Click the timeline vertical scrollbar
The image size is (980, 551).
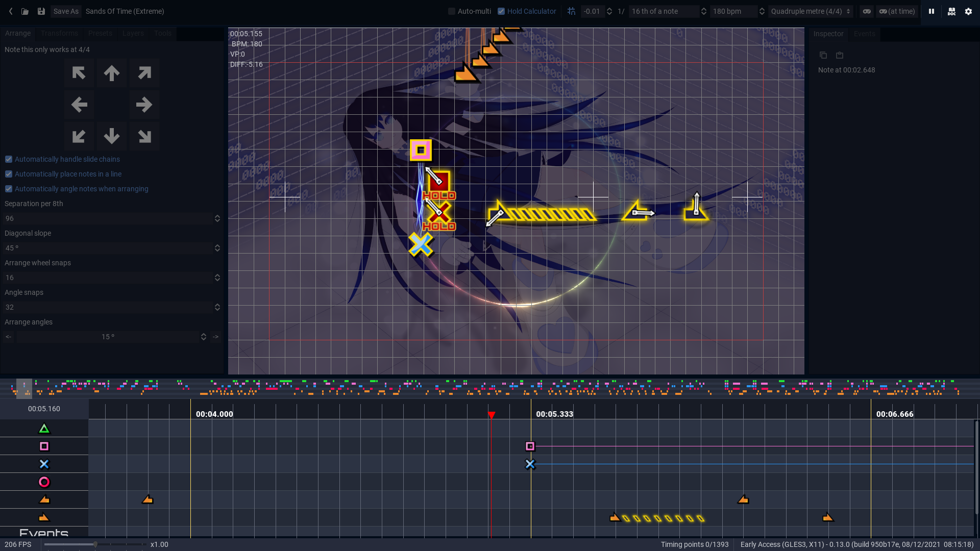(976, 467)
